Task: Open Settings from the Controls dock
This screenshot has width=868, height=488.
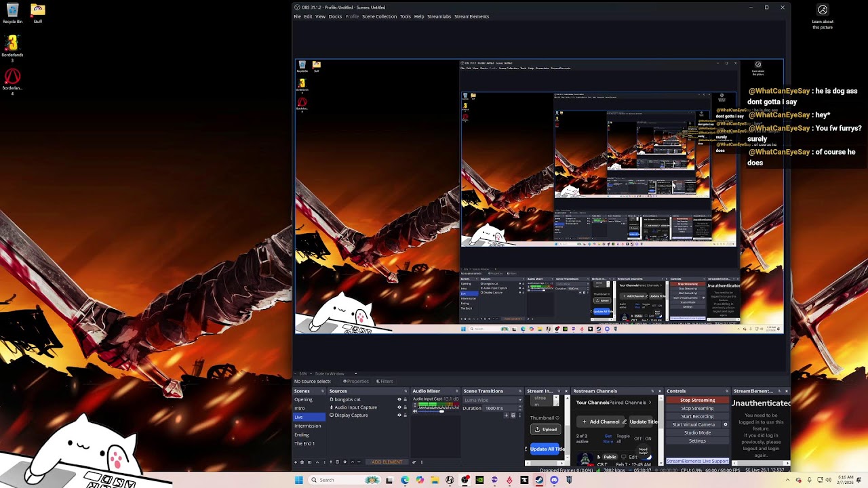Action: (x=697, y=441)
